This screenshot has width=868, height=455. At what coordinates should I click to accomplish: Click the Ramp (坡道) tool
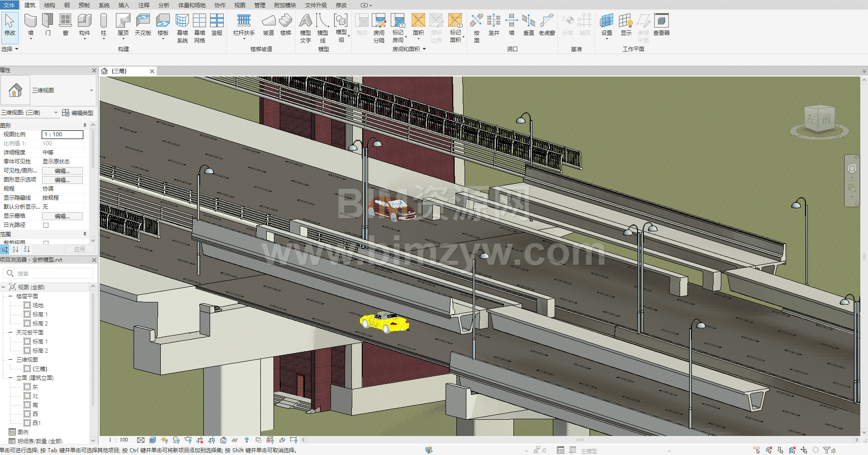(x=269, y=24)
